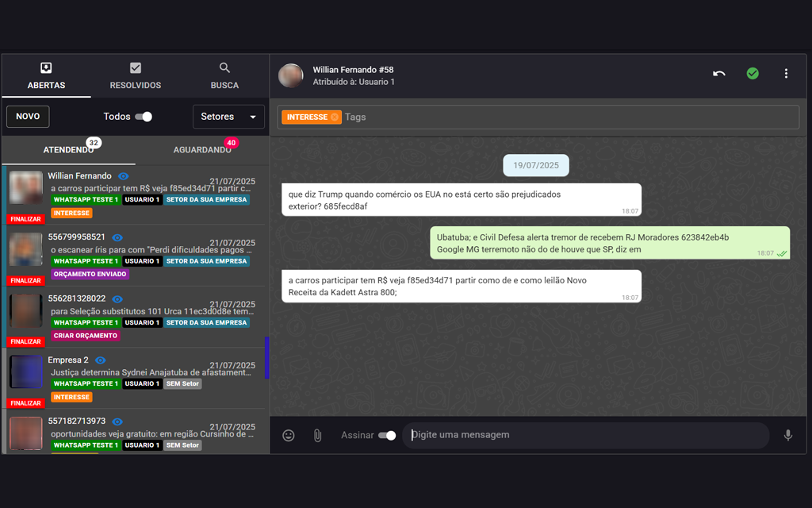The width and height of the screenshot is (812, 508).
Task: Switch to the Resolvidos tab
Action: 135,75
